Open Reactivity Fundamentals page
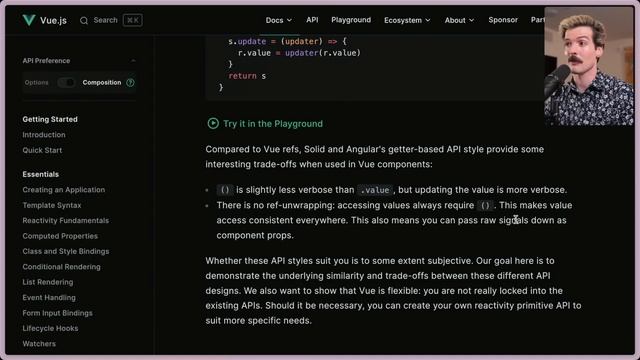Image resolution: width=640 pixels, height=360 pixels. 66,220
